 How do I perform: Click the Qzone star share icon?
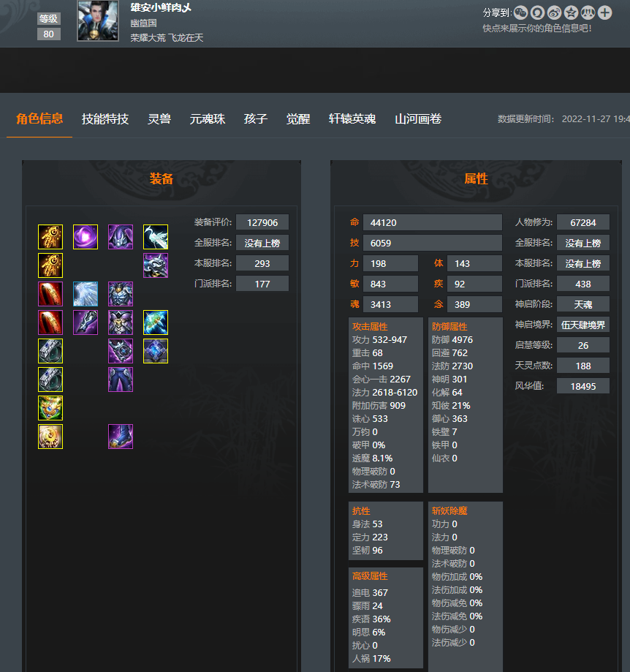pyautogui.click(x=571, y=12)
